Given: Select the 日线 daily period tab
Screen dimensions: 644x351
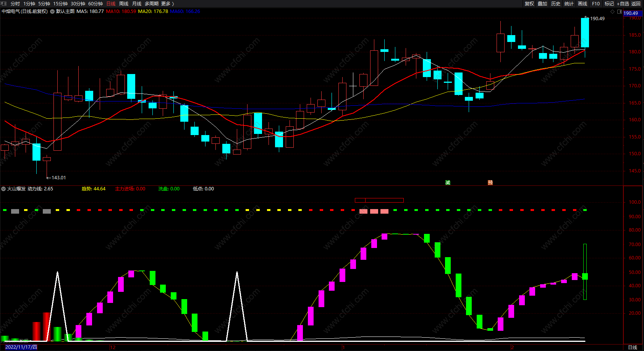Looking at the screenshot, I should click(111, 3).
